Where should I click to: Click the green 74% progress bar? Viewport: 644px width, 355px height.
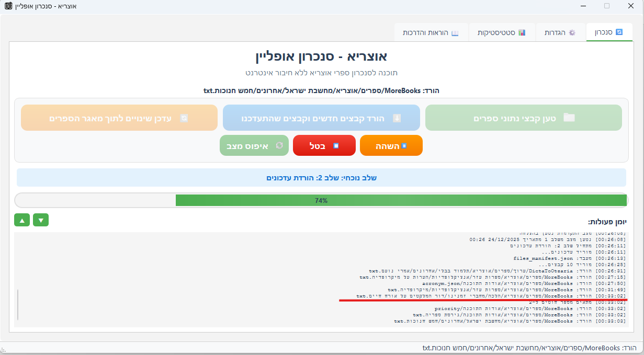[401, 200]
